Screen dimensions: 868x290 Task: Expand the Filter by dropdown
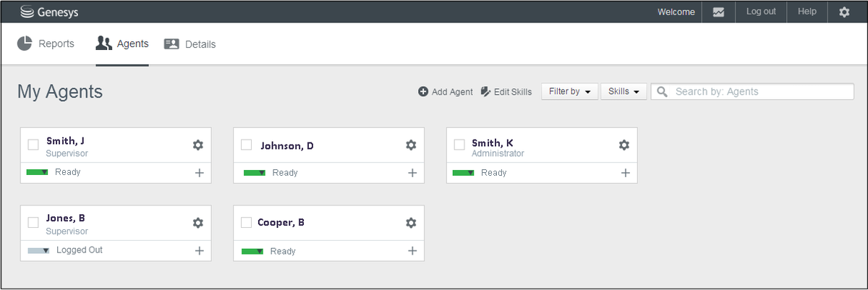click(569, 92)
